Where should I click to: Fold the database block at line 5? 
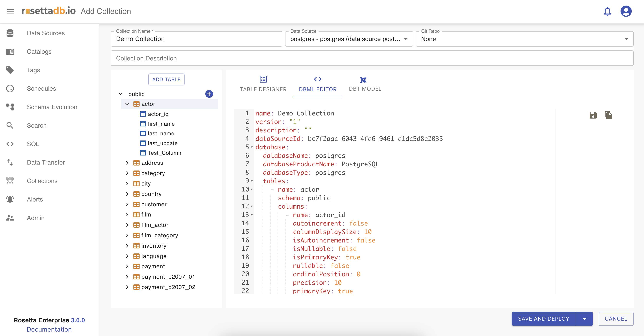point(252,147)
